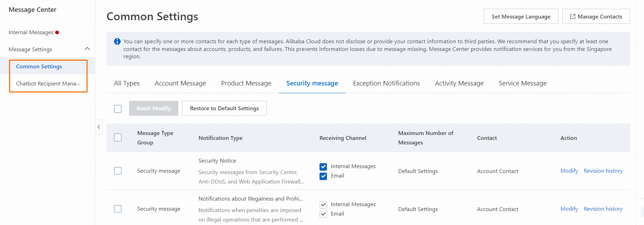644x225 pixels.
Task: Uncheck Internal Messages for Security Notice
Action: pyautogui.click(x=323, y=166)
